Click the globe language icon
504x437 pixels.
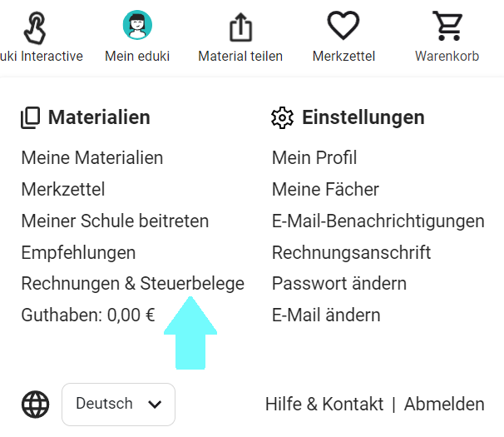point(35,405)
